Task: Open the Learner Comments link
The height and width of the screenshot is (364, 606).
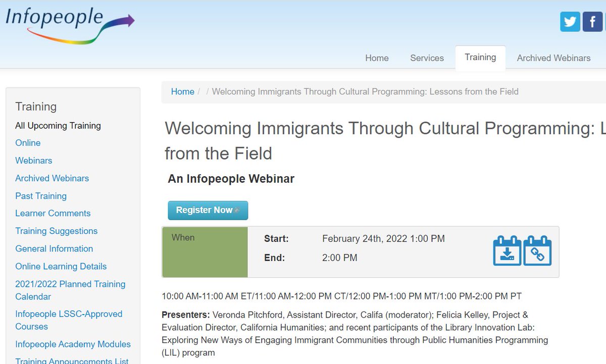Action: (53, 213)
